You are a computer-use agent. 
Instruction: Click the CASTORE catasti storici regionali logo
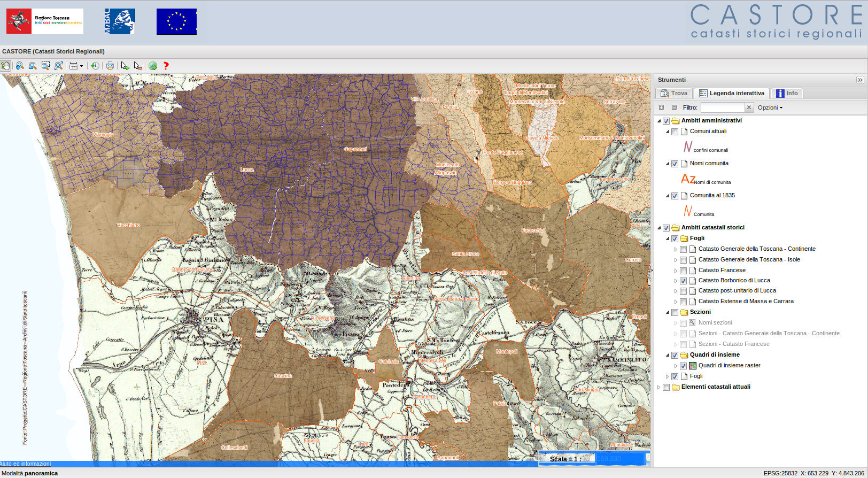click(x=776, y=22)
